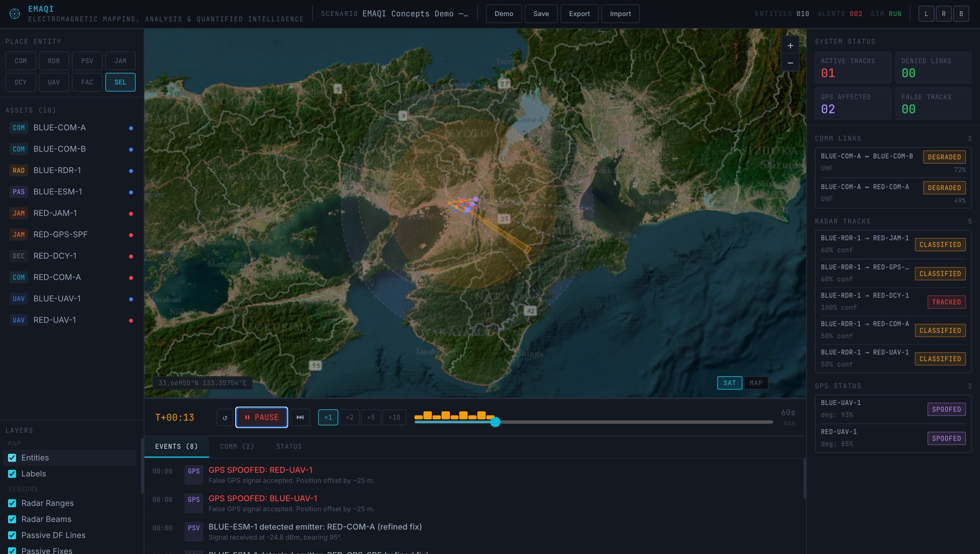Image resolution: width=980 pixels, height=554 pixels.
Task: Switch map to MAP view
Action: click(755, 383)
